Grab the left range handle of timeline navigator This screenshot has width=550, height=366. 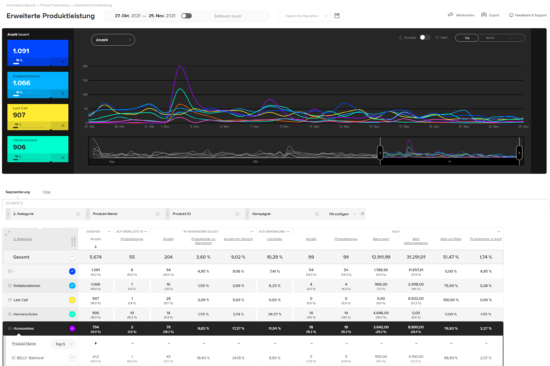point(380,152)
